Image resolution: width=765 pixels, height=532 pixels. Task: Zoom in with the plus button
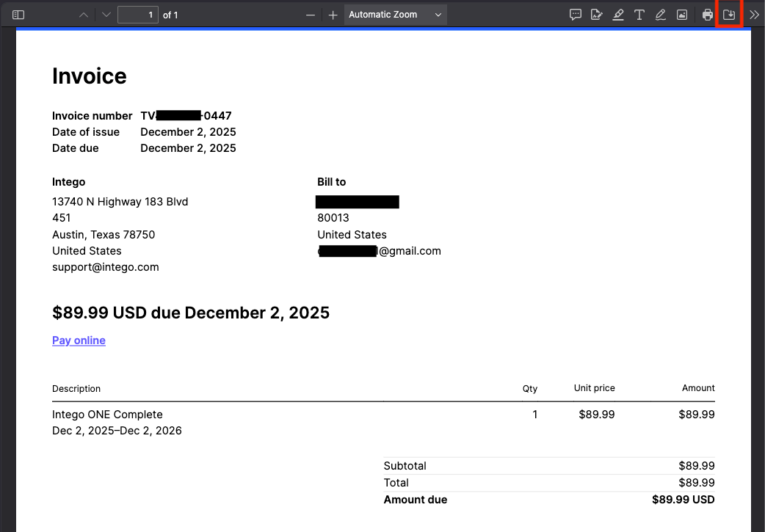pos(333,15)
